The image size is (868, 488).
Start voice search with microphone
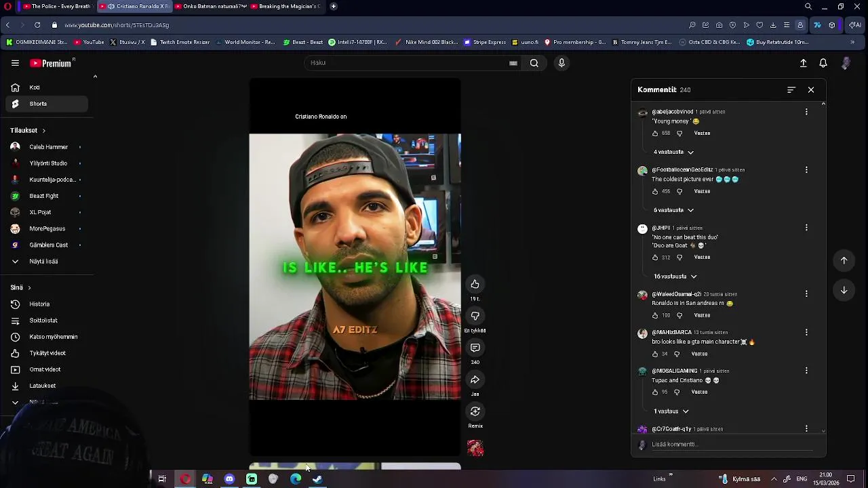pyautogui.click(x=561, y=63)
